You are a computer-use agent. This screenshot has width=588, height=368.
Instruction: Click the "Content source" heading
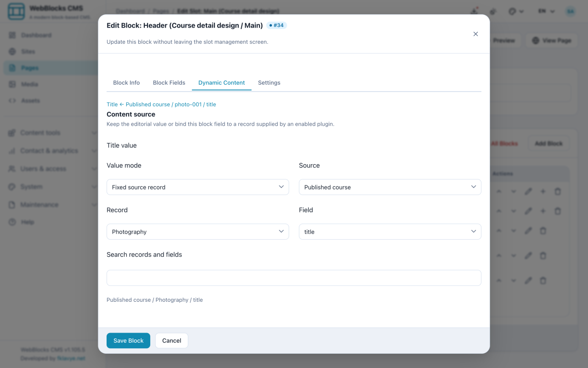[x=131, y=114]
